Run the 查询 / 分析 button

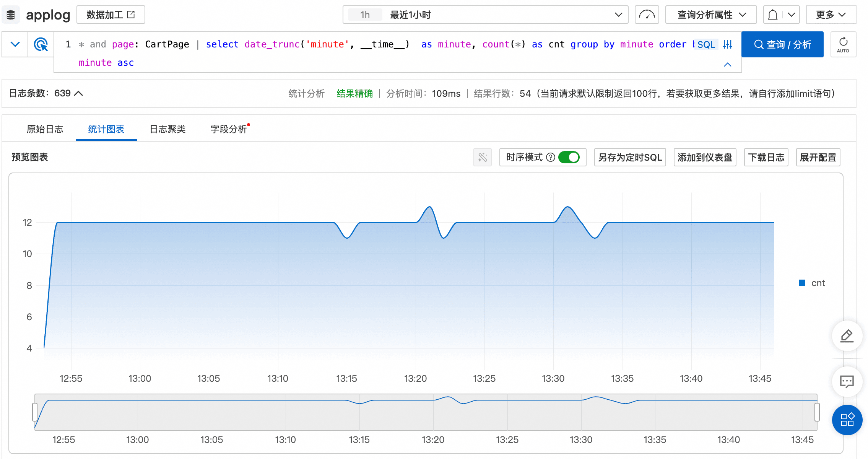782,44
